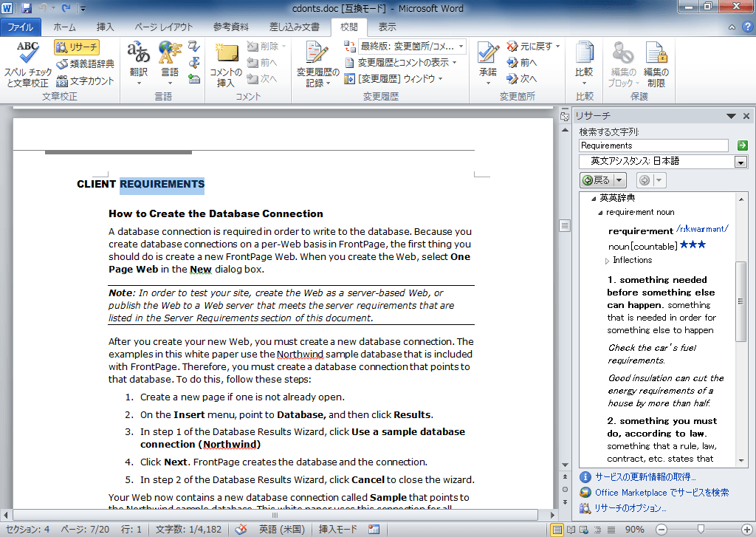Screen dimensions: 756x537
Task: Switch to the 表示 tab
Action: (387, 27)
